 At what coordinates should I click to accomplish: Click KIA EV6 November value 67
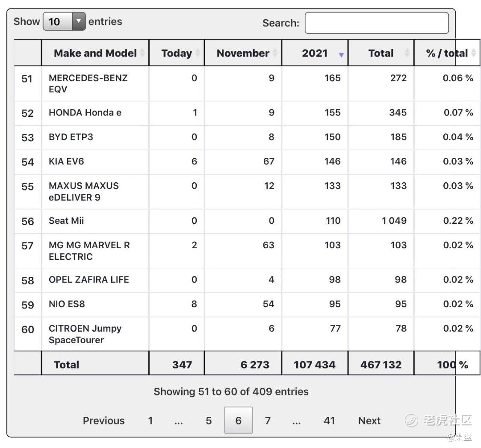(x=269, y=161)
